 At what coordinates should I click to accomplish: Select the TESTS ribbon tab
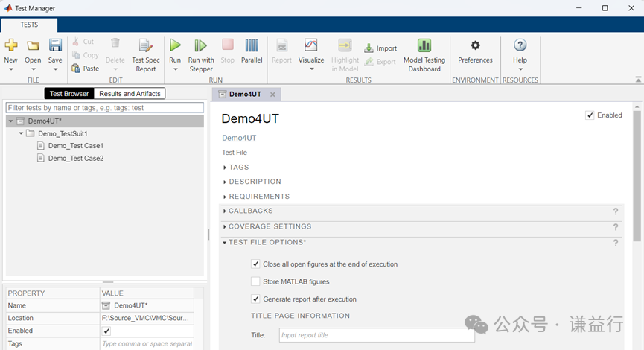(29, 25)
